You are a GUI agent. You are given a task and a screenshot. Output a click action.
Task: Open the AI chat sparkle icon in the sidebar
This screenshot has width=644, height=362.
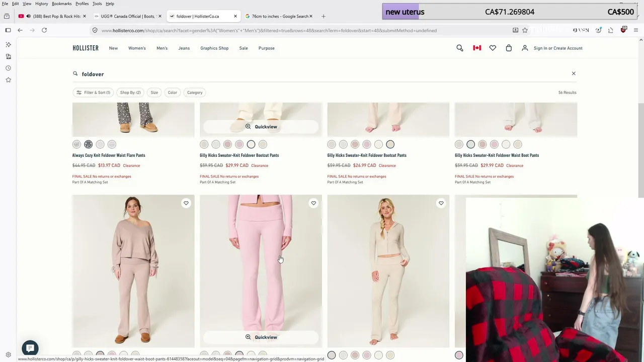[x=8, y=45]
